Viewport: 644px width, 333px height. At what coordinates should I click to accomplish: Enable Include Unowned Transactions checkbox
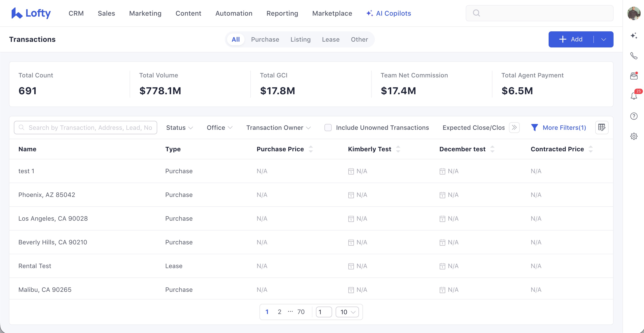(328, 127)
